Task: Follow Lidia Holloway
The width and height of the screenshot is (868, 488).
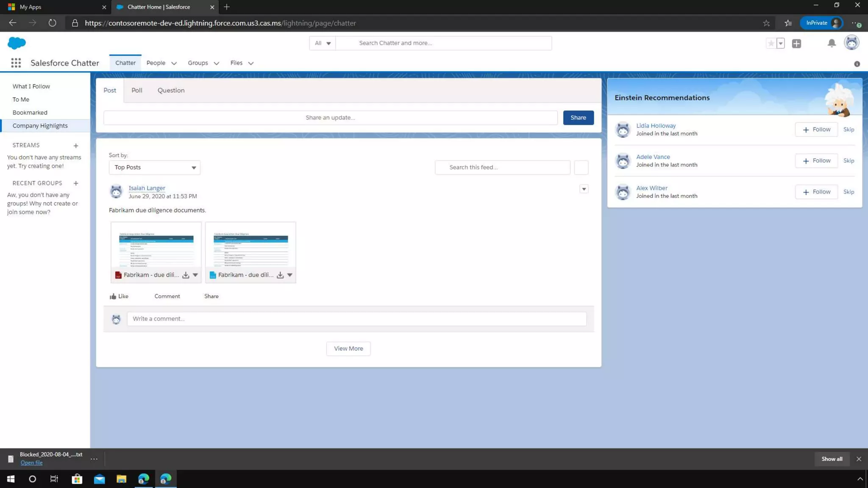Action: tap(816, 130)
